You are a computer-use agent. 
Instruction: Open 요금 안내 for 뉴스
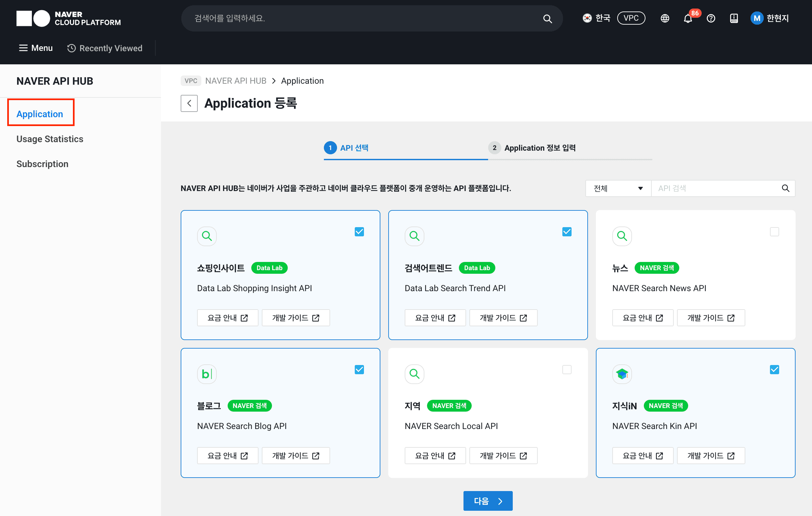643,318
